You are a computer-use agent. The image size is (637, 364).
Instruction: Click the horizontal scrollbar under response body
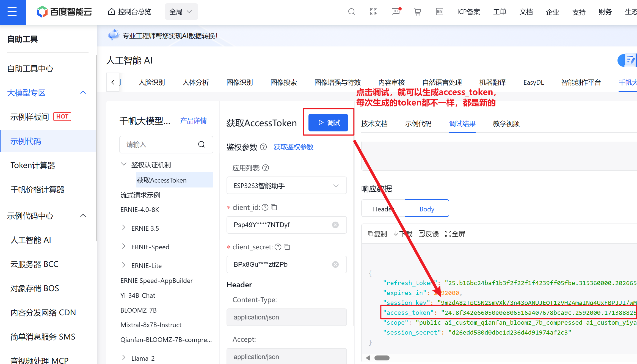click(x=382, y=358)
